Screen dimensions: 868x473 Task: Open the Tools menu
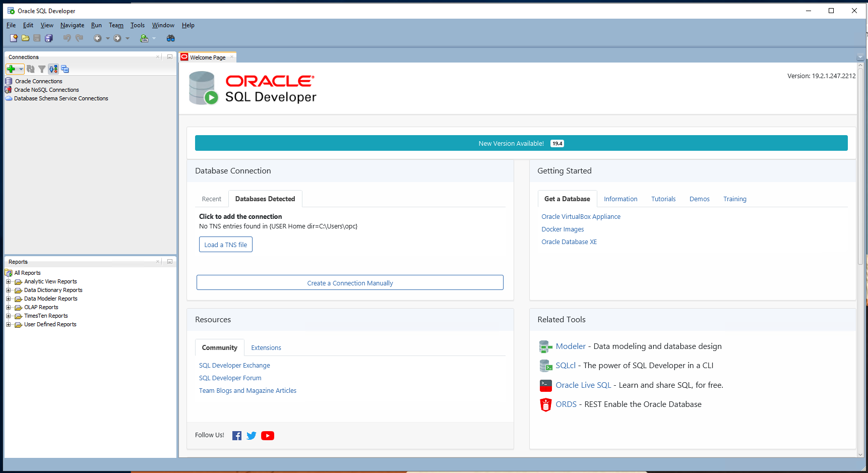138,25
